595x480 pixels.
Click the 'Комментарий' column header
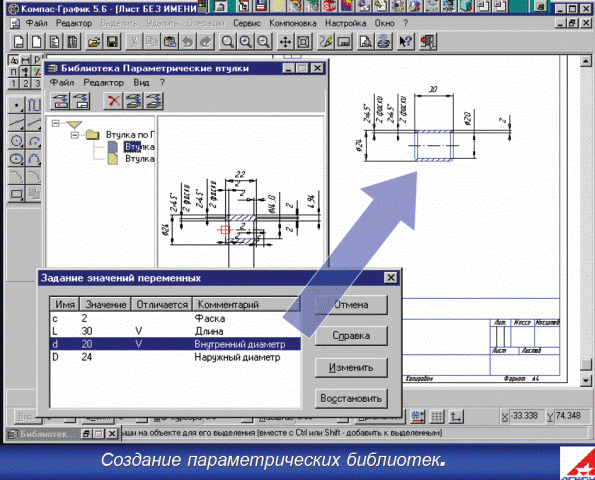click(x=246, y=304)
